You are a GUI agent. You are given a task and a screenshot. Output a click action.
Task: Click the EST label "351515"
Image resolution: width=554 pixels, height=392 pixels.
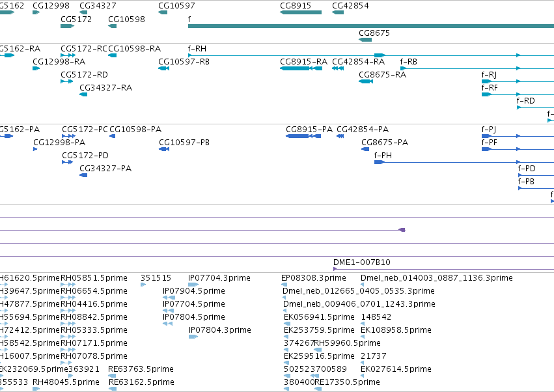point(156,278)
